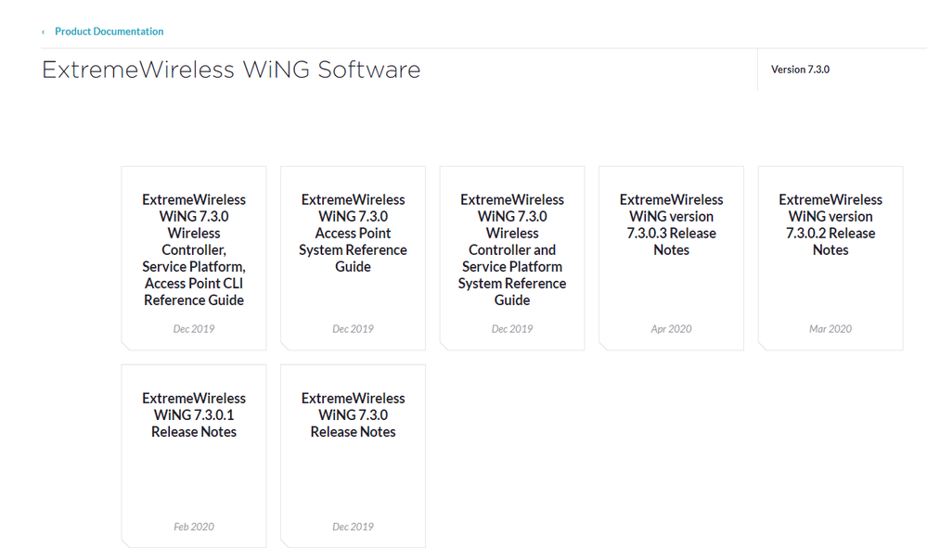Image resolution: width=927 pixels, height=560 pixels.
Task: Click Dec 2019 under Controller and Service Platform Guide
Action: pos(512,329)
